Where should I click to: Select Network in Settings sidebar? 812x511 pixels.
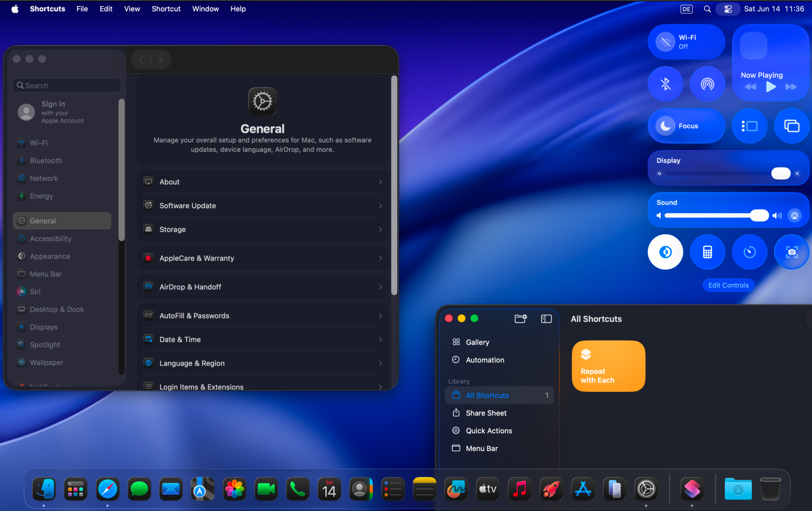tap(62, 179)
